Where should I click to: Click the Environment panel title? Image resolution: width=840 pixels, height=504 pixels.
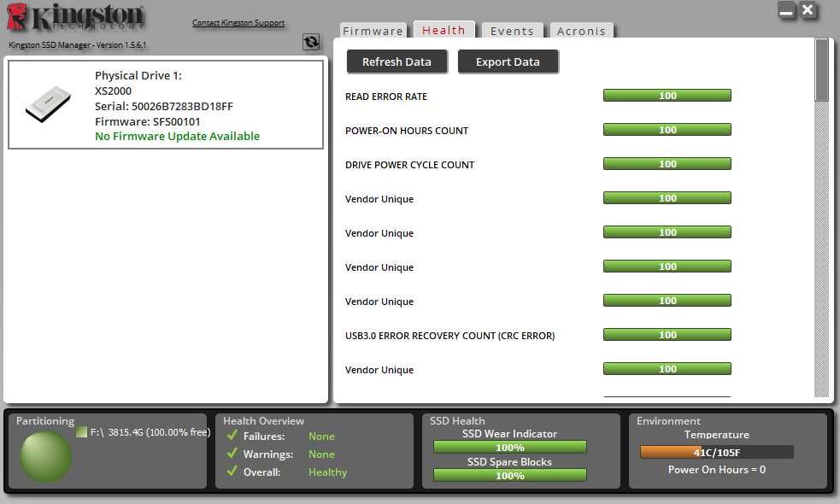tap(668, 421)
